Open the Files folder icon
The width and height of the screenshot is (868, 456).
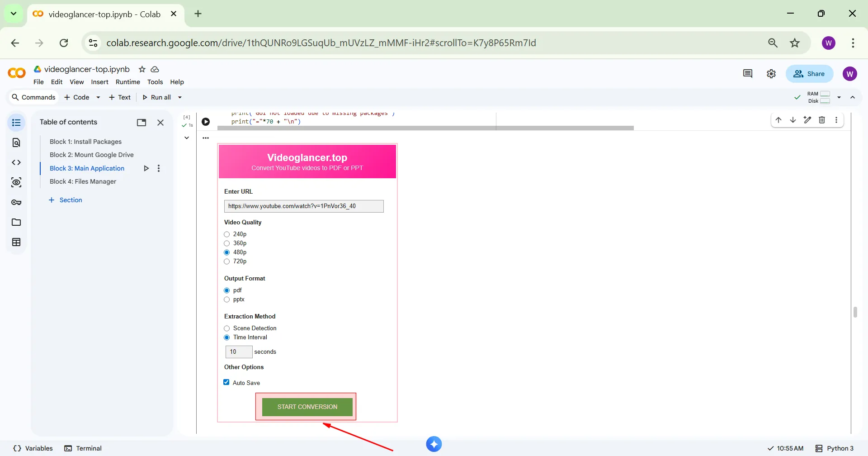16,222
